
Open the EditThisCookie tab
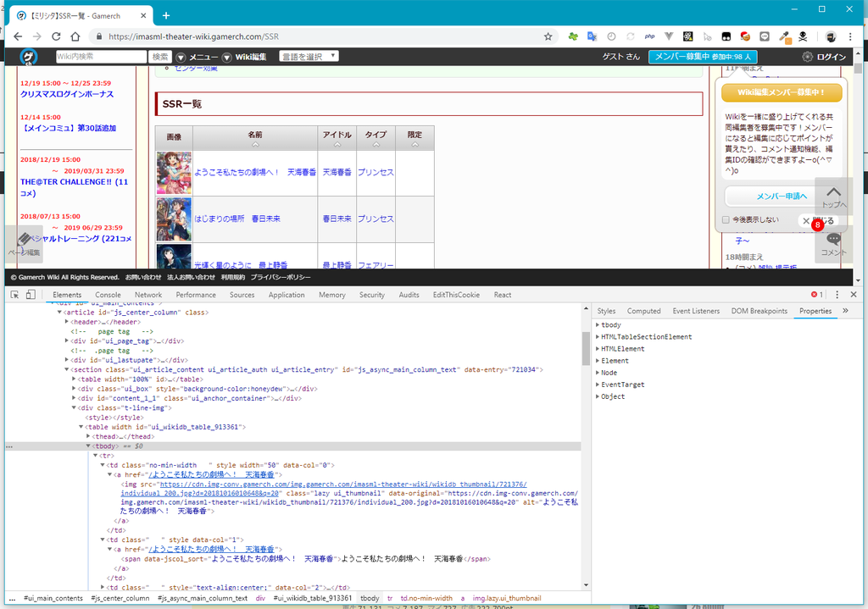456,295
